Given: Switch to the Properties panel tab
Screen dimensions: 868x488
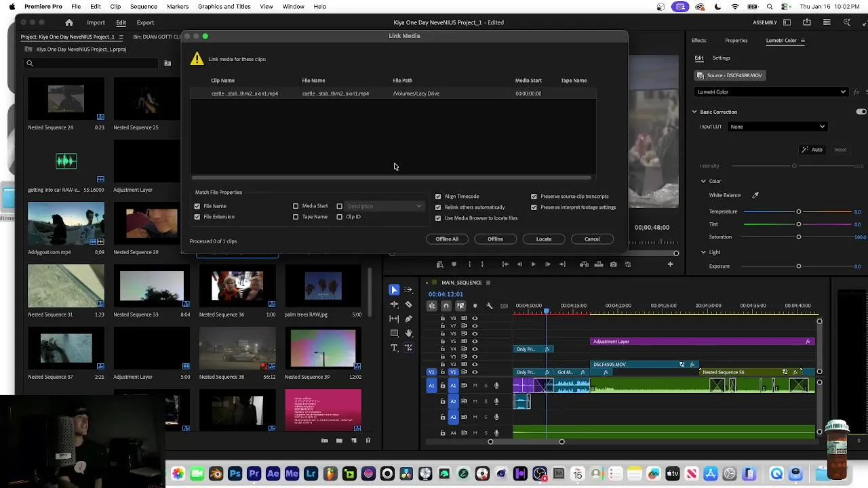Looking at the screenshot, I should [x=736, y=41].
